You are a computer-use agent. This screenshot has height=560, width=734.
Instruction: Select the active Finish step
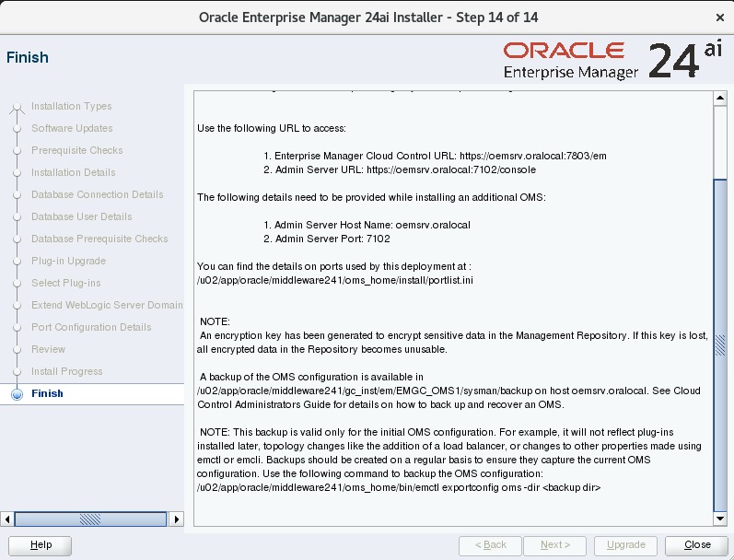coord(47,393)
